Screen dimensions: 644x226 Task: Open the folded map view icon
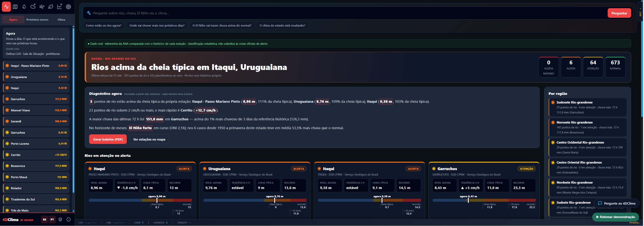pos(15,7)
